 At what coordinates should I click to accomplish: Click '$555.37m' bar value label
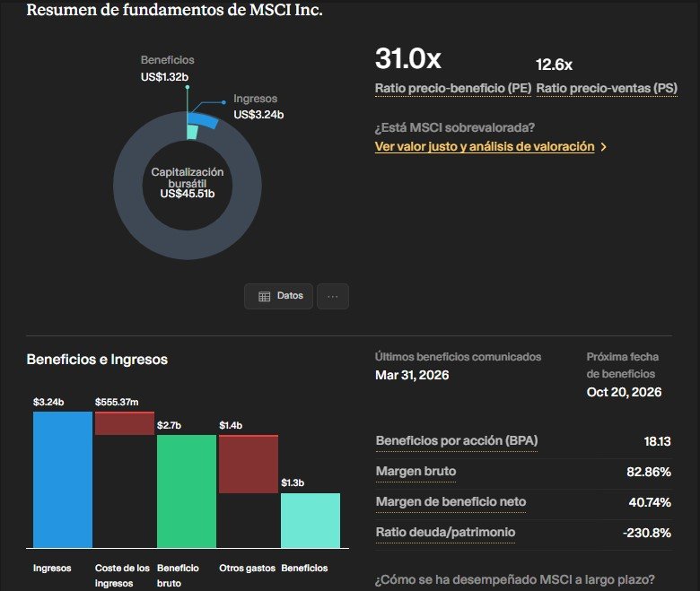tap(117, 403)
